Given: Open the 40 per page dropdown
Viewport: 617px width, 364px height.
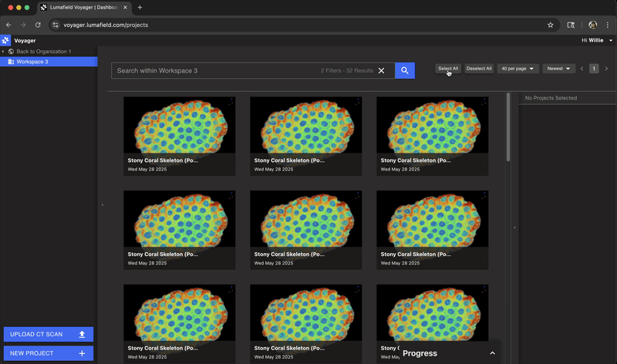Looking at the screenshot, I should pyautogui.click(x=518, y=69).
